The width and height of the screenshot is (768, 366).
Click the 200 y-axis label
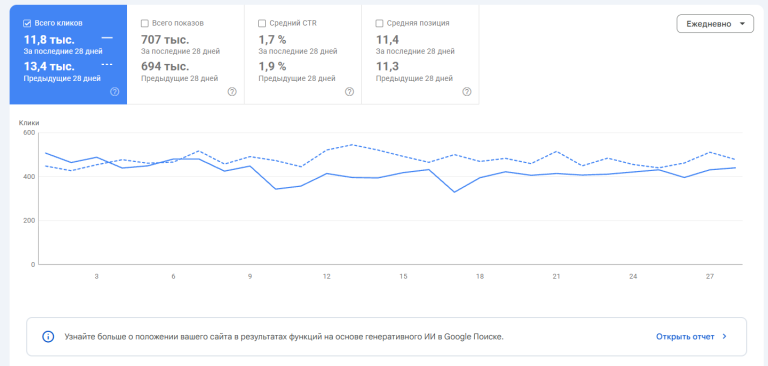(30, 220)
